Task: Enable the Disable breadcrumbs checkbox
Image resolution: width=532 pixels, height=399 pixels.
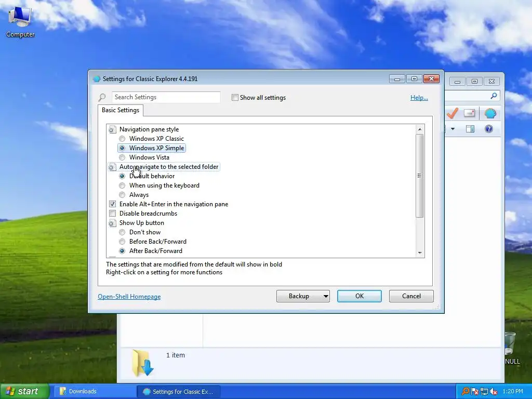Action: pyautogui.click(x=112, y=214)
